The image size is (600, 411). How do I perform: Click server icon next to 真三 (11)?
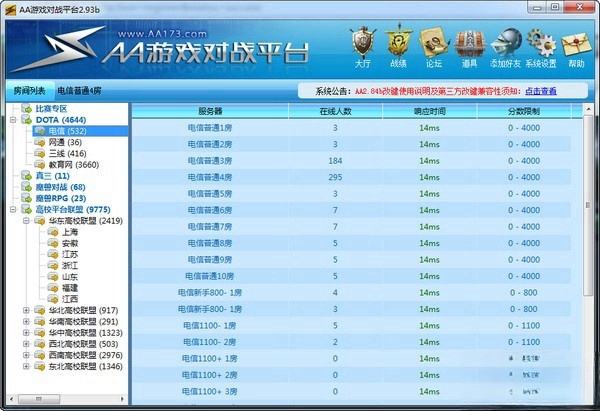[x=26, y=176]
